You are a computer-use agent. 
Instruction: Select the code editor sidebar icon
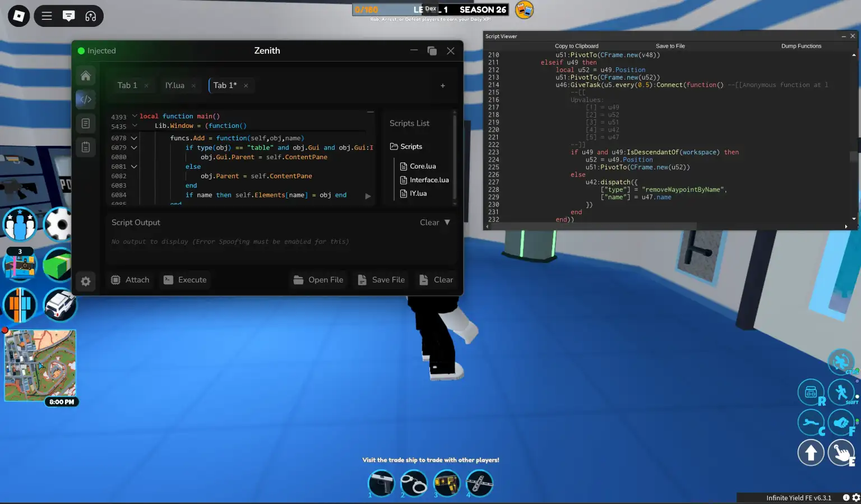point(86,100)
